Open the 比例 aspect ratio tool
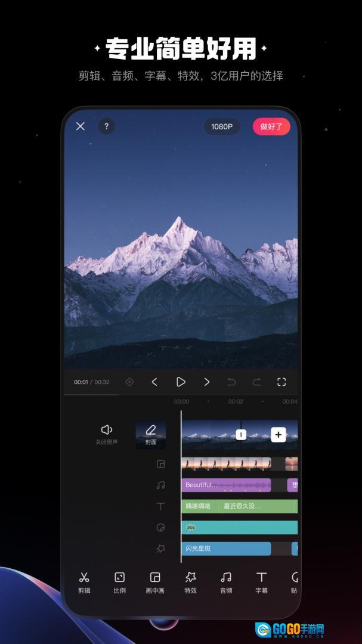Viewport: 362px width, 644px height. (119, 582)
